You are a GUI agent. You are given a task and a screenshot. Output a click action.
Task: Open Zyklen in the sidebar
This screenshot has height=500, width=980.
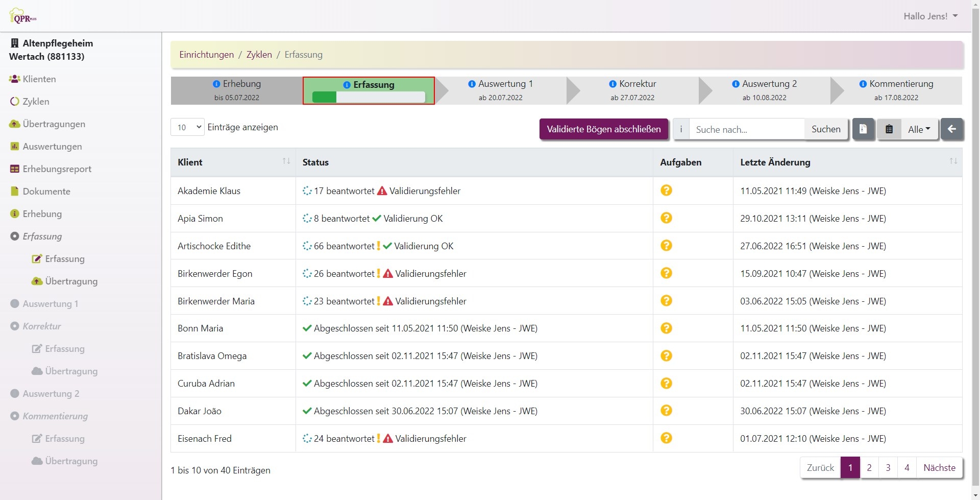tap(30, 102)
